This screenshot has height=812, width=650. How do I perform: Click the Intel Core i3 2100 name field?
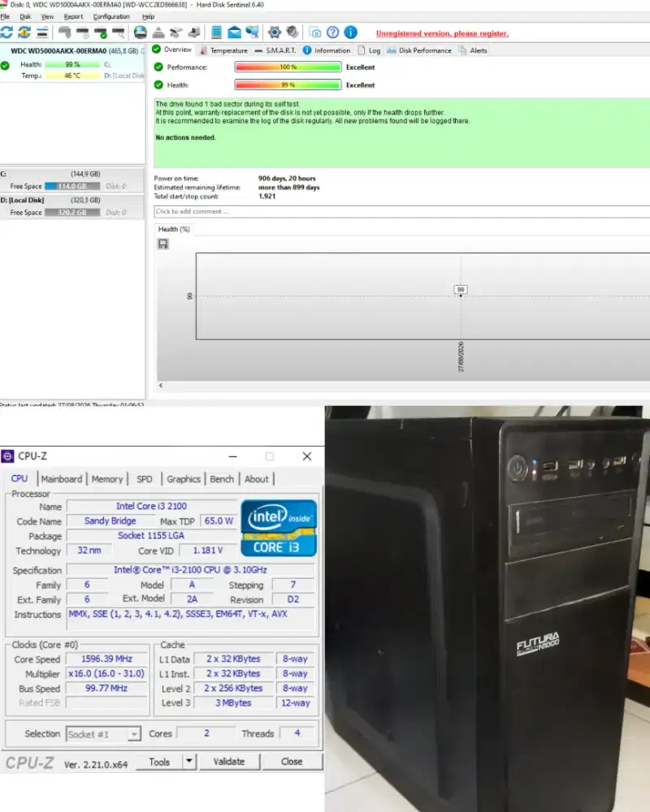point(151,506)
